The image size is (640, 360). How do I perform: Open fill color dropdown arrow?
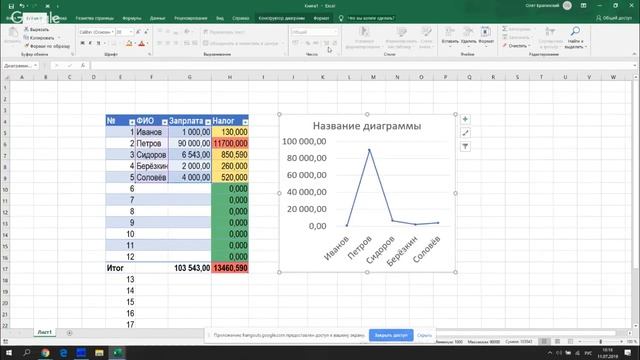click(x=136, y=43)
